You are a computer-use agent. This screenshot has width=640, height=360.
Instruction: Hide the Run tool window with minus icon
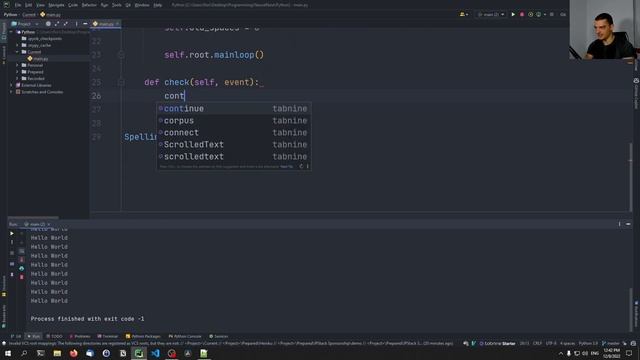628,224
